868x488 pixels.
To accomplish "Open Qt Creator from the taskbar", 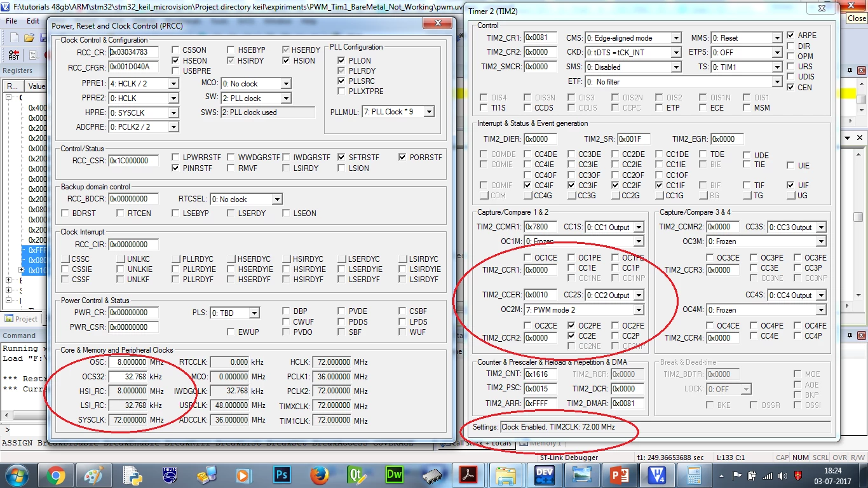I will tap(356, 475).
